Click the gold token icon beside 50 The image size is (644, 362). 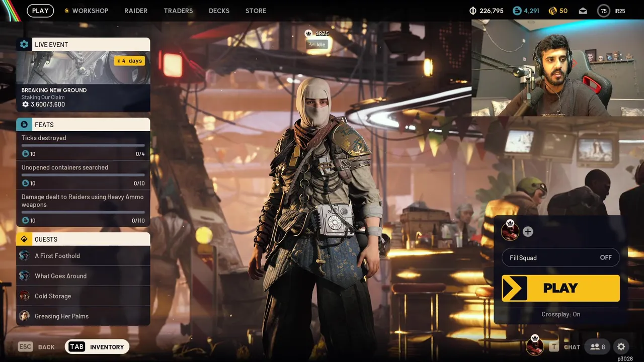tap(552, 11)
